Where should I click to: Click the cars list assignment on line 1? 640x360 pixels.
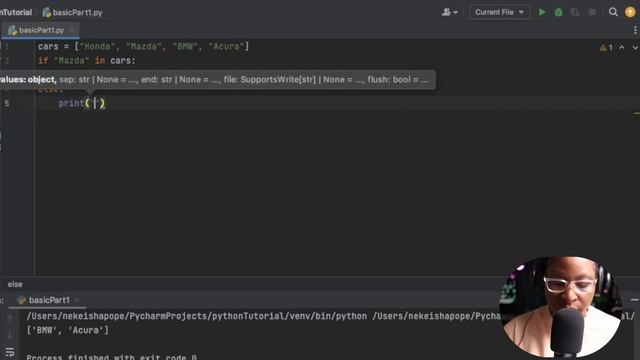(x=143, y=47)
